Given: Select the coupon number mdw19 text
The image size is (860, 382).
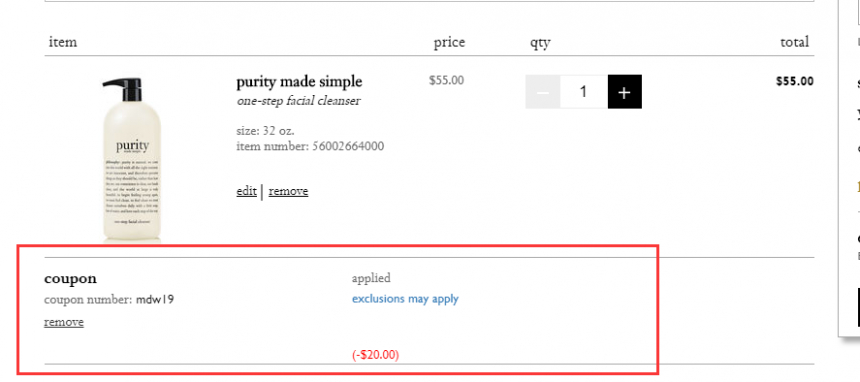Looking at the screenshot, I should pos(109,300).
